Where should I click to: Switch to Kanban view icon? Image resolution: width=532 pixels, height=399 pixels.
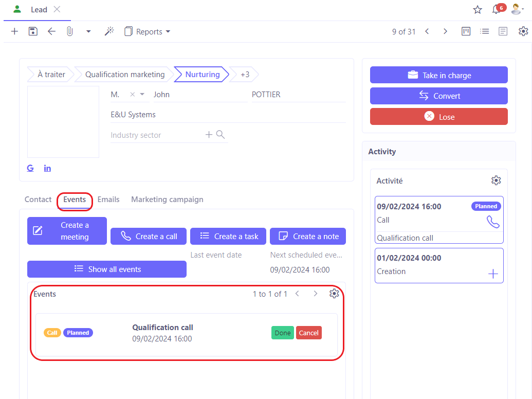(466, 31)
